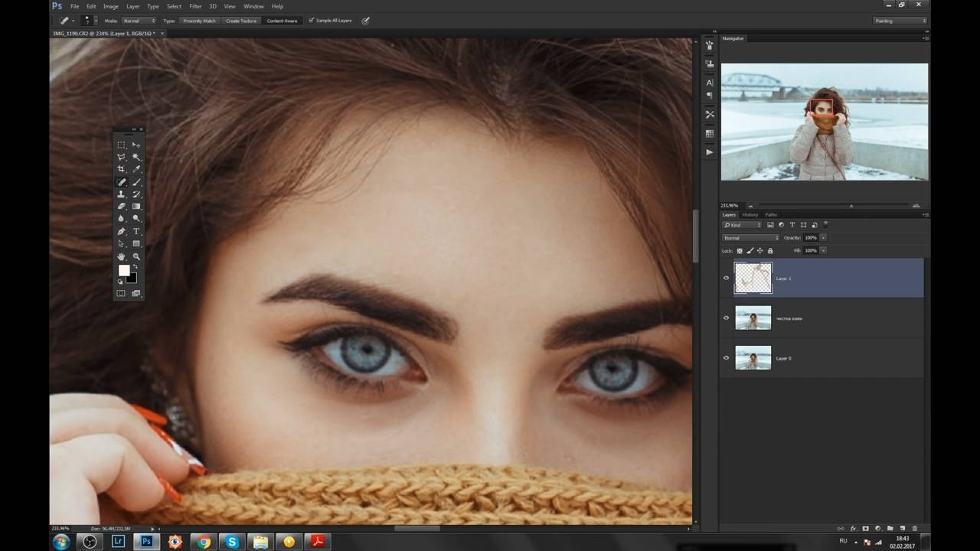Open the Kind filter dropdown
This screenshot has width=980, height=551.
point(743,225)
